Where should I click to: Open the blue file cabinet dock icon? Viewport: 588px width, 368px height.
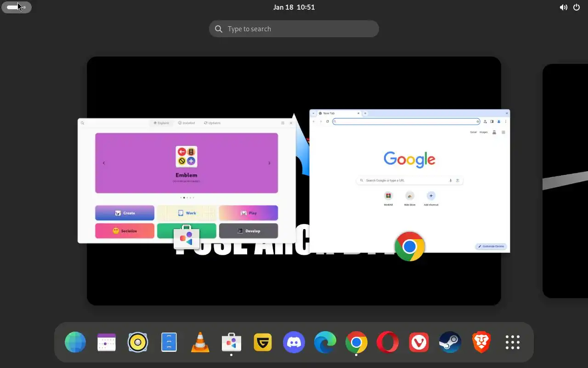pos(169,342)
